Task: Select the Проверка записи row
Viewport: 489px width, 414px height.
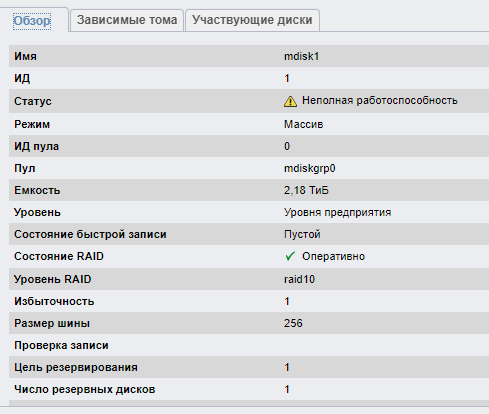Action: (249, 345)
